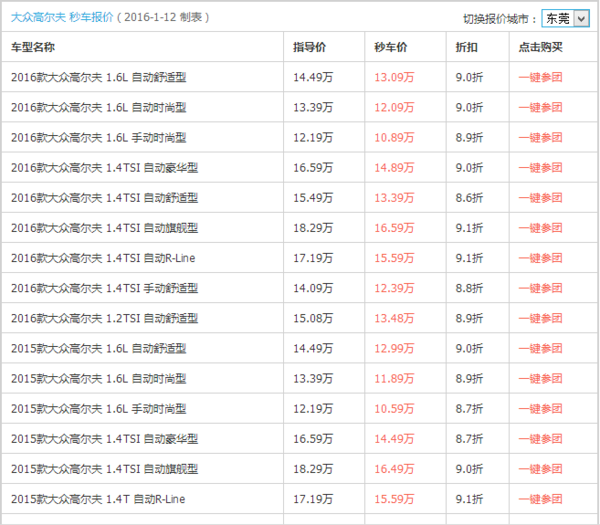600x525 pixels.
Task: Click 一键参团 for 2016款 1.6L 手动时尚型
Action: (x=540, y=137)
